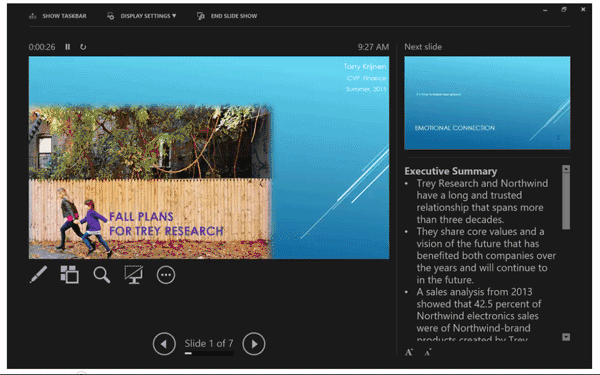The height and width of the screenshot is (375, 600).
Task: Make the notes text smaller
Action: [428, 352]
